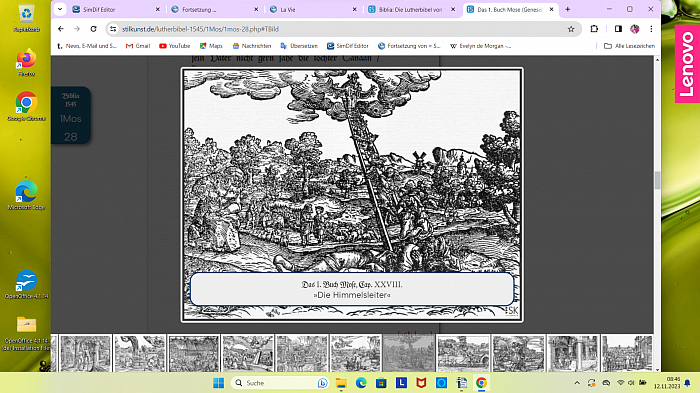Open the Nachrichten bookmark

252,46
